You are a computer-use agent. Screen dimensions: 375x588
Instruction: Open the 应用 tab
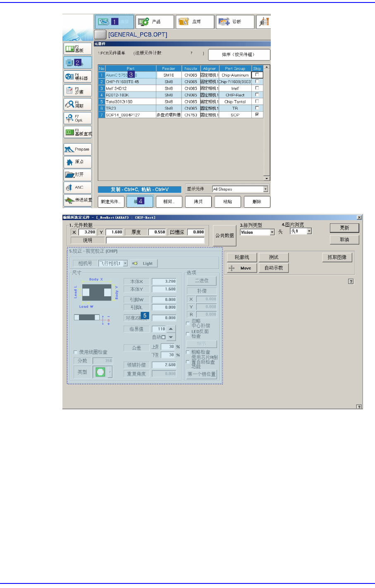click(195, 22)
